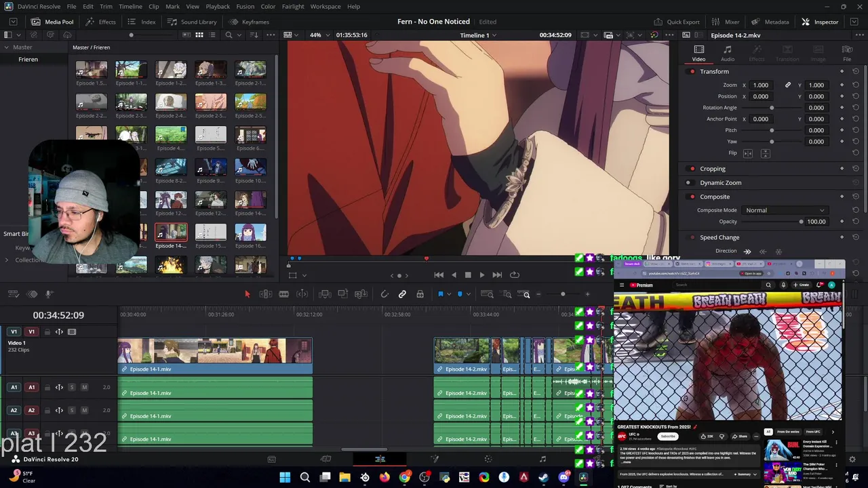Solo audio track A2
The image size is (868, 488).
point(71,410)
